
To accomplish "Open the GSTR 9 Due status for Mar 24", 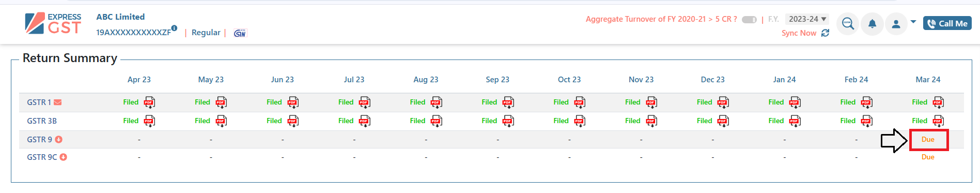I will tap(928, 140).
